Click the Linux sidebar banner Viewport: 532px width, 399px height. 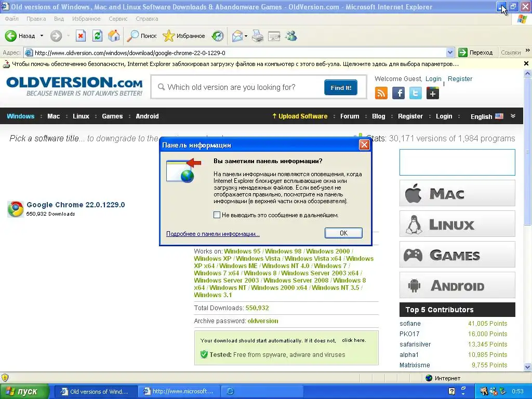457,223
